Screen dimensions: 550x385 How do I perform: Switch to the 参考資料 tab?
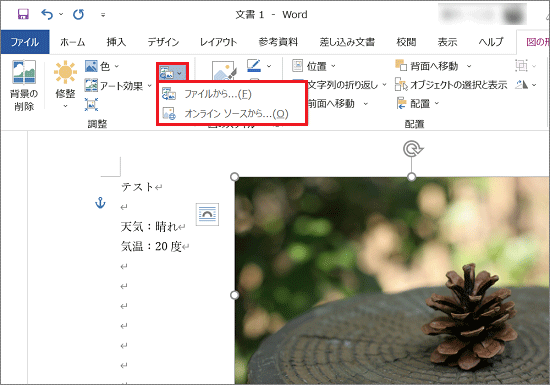(278, 42)
